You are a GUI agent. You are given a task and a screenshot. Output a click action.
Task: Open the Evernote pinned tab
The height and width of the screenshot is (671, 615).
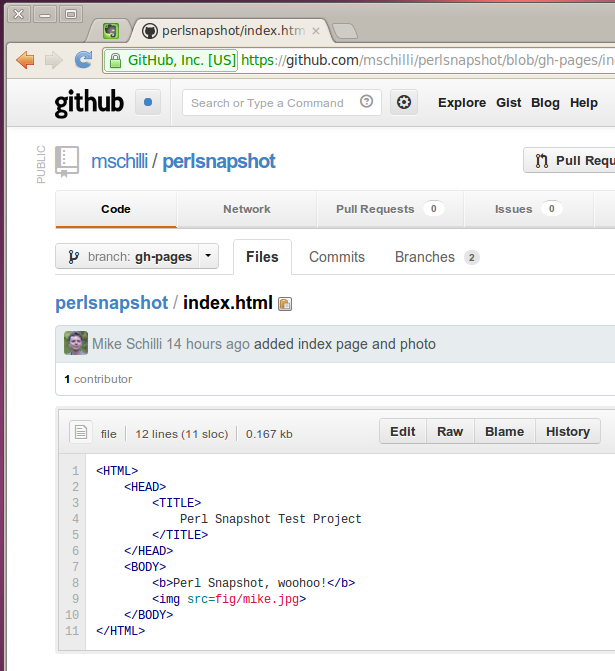(x=111, y=31)
